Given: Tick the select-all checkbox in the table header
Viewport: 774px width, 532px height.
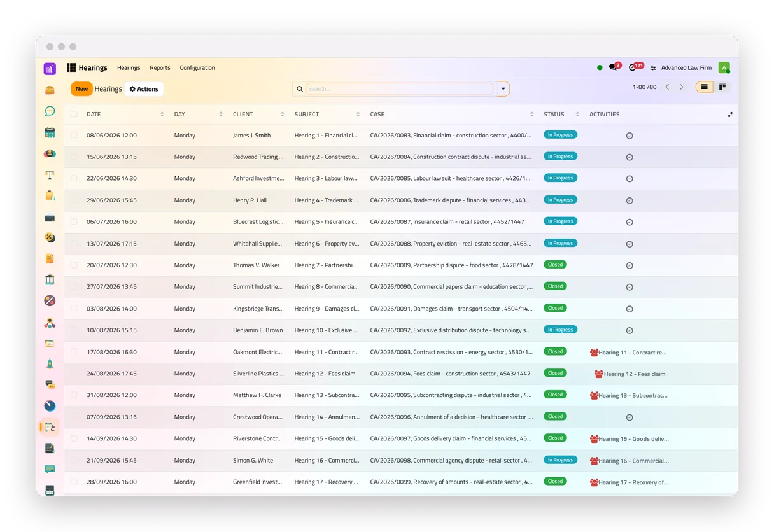Looking at the screenshot, I should pos(74,115).
